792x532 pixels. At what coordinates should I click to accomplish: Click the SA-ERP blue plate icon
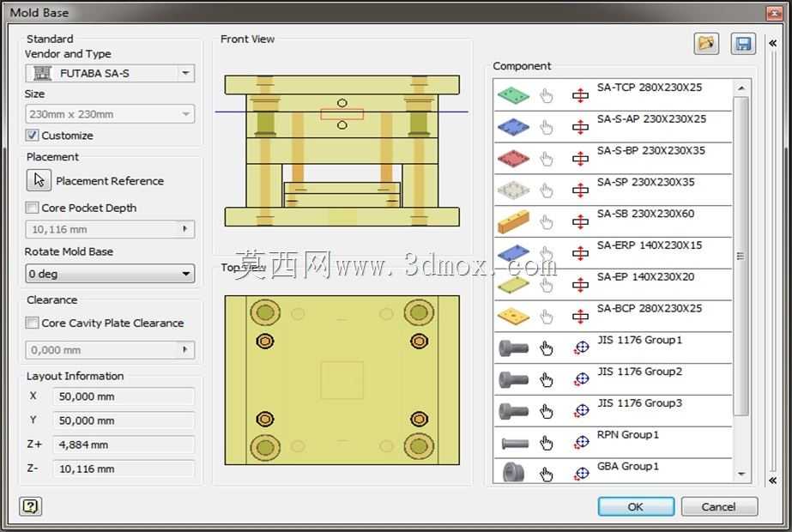point(513,253)
